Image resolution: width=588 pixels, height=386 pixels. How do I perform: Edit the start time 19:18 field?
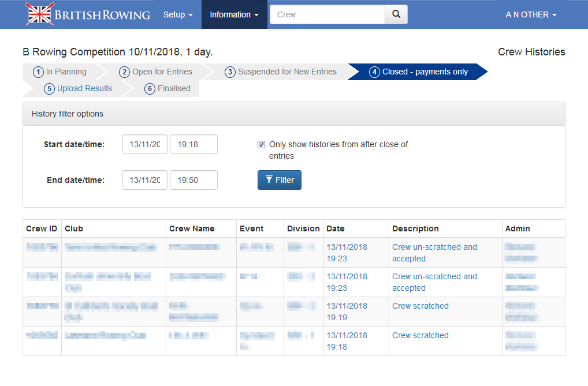(x=193, y=145)
